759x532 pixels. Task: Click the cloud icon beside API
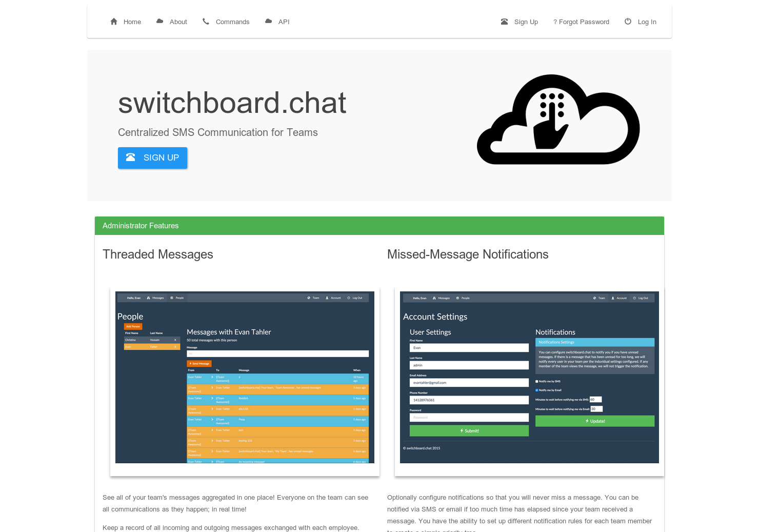268,22
